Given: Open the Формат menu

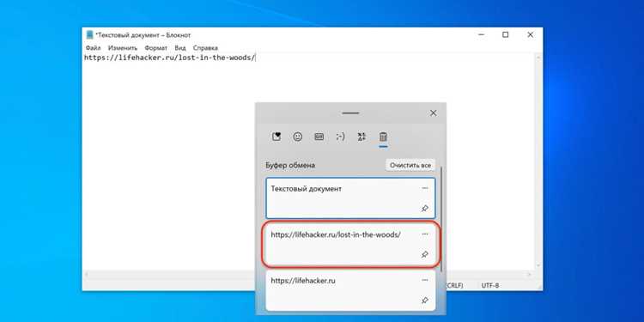Looking at the screenshot, I should [x=156, y=48].
